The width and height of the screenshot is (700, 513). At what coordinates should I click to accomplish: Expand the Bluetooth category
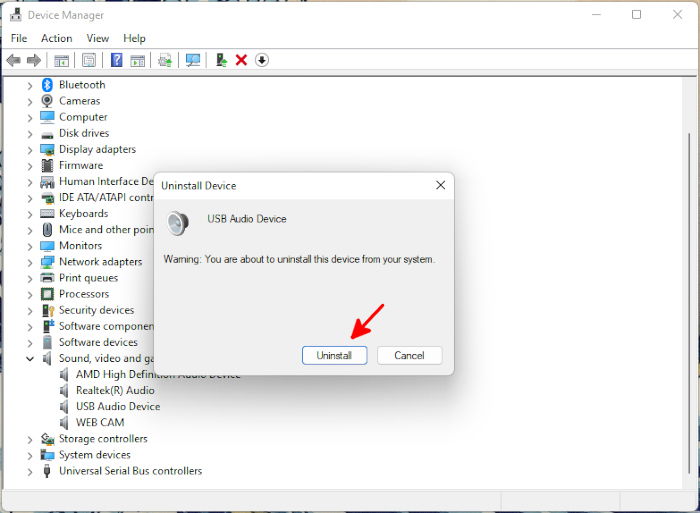point(30,85)
